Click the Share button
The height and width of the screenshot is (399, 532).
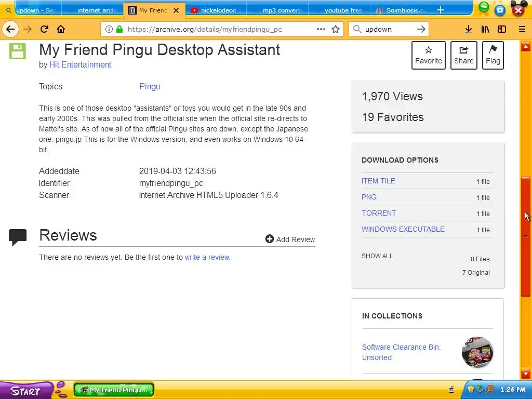(x=464, y=55)
